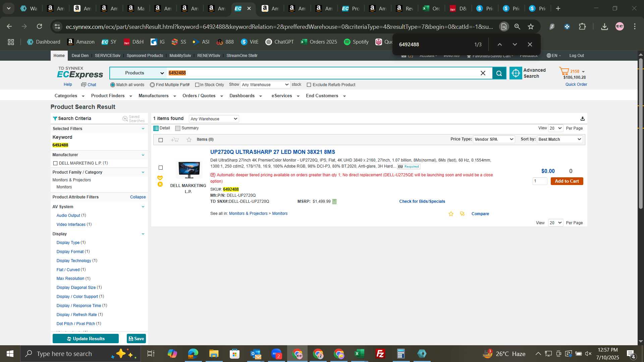Click the Dell monitor product thumbnail
644x362 pixels.
189,170
